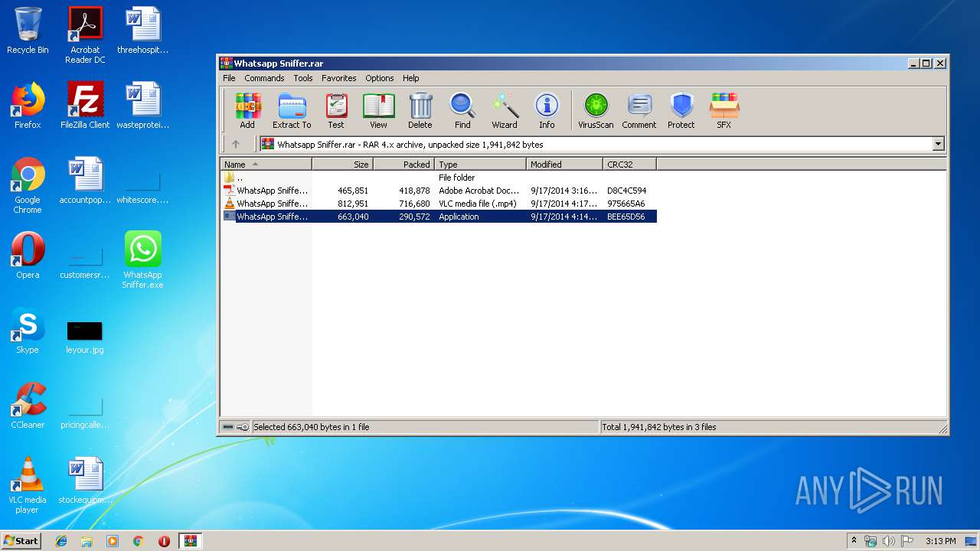Viewport: 980px width, 551px height.
Task: Run VirusScan on the archive
Action: [596, 111]
